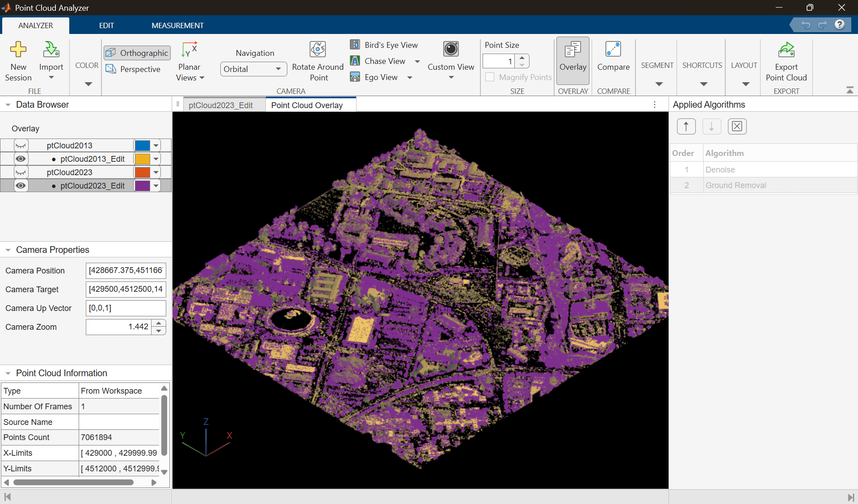Viewport: 858px width, 504px height.
Task: Open the Planar Views menu
Action: 189,61
